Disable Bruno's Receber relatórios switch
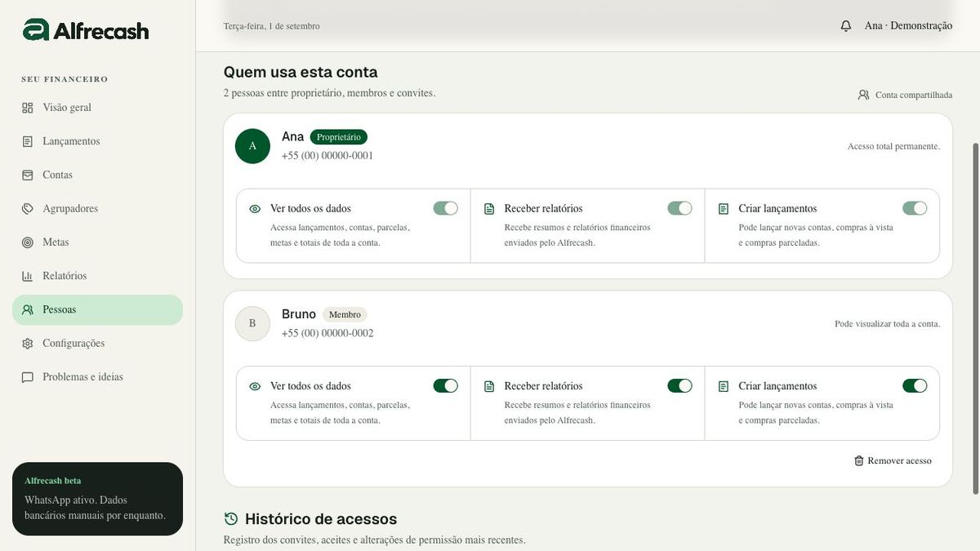The height and width of the screenshot is (551, 980). [679, 385]
